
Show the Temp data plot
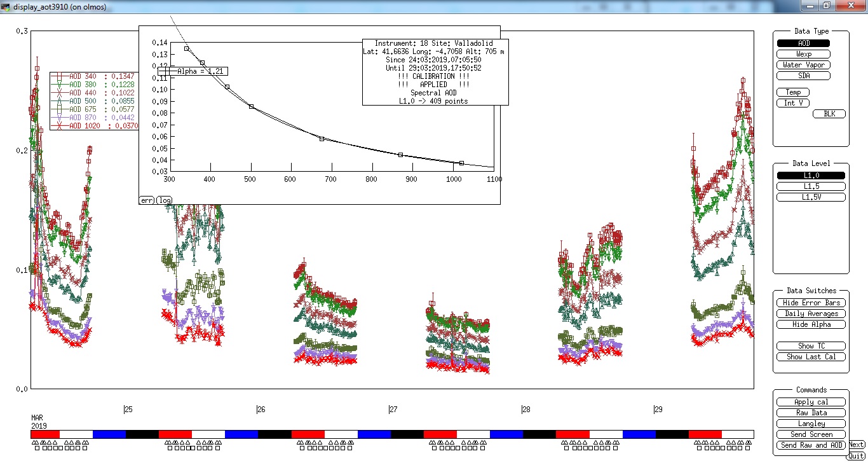pos(792,92)
